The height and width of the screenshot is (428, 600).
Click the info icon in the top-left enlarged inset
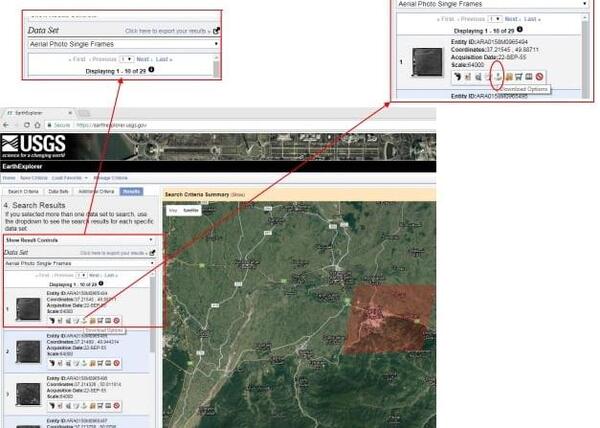[x=151, y=70]
